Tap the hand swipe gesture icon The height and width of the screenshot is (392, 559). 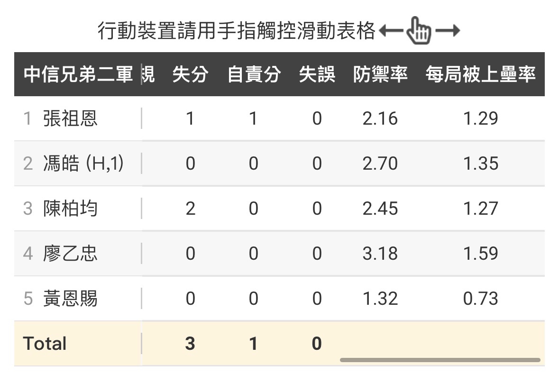tap(420, 31)
